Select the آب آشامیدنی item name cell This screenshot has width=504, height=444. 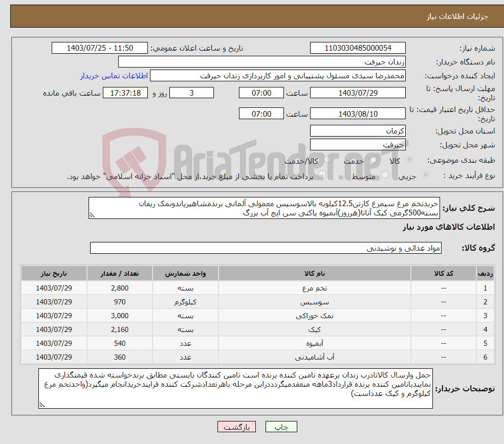point(314,357)
